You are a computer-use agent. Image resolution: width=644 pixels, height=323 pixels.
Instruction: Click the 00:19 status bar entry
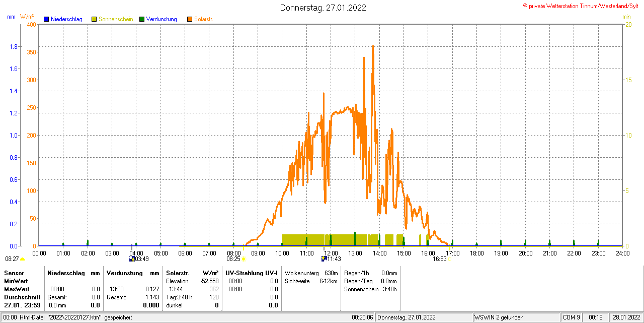596,317
